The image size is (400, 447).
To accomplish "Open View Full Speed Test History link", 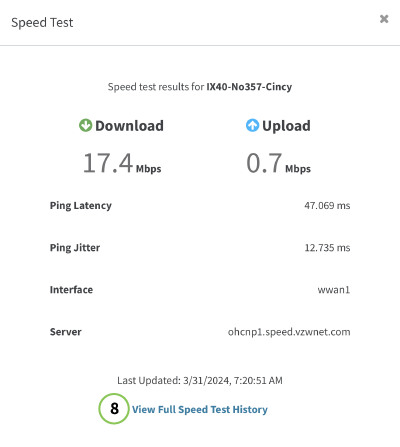I will (x=200, y=409).
